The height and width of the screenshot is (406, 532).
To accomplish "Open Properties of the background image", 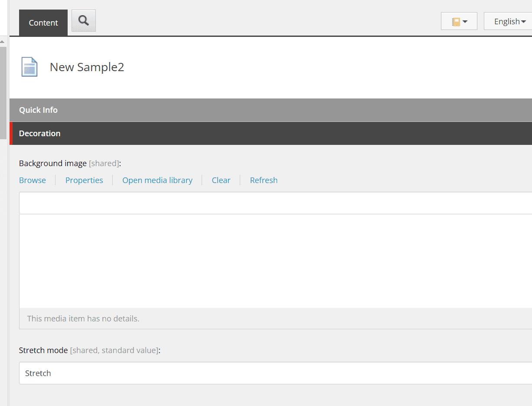I will pyautogui.click(x=84, y=180).
